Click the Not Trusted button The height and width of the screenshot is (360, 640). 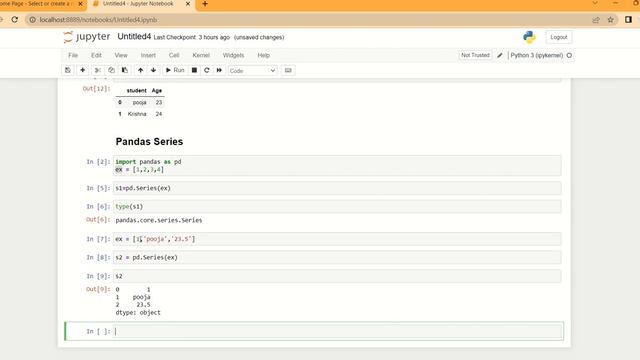[475, 55]
